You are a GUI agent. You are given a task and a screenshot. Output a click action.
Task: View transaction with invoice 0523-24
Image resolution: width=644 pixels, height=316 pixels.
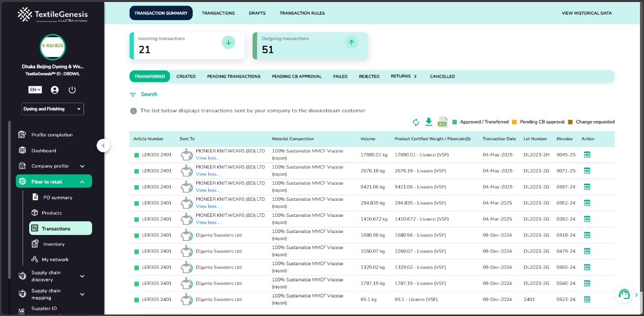pyautogui.click(x=587, y=300)
